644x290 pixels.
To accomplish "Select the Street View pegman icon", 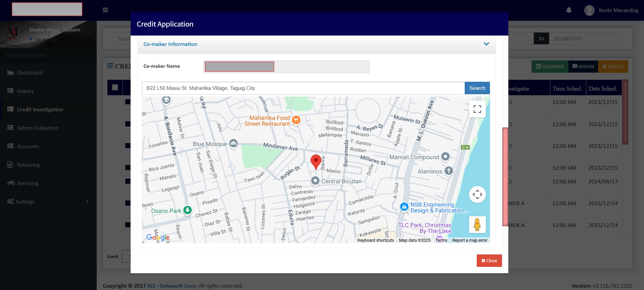I will (477, 225).
